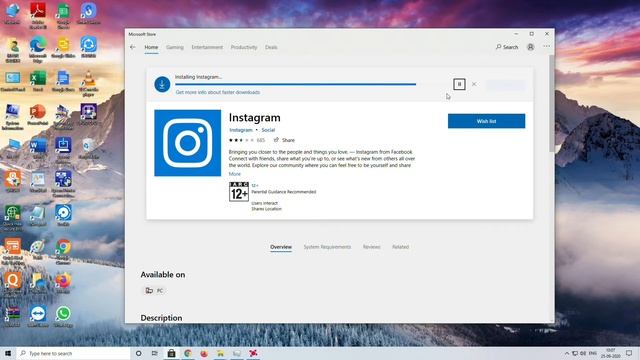This screenshot has width=640, height=360.
Task: Click taskbar Type here to search box
Action: (x=73, y=353)
